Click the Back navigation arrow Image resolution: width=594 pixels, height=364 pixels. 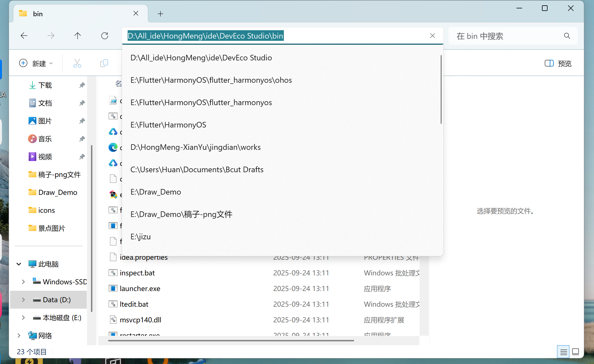click(x=24, y=36)
